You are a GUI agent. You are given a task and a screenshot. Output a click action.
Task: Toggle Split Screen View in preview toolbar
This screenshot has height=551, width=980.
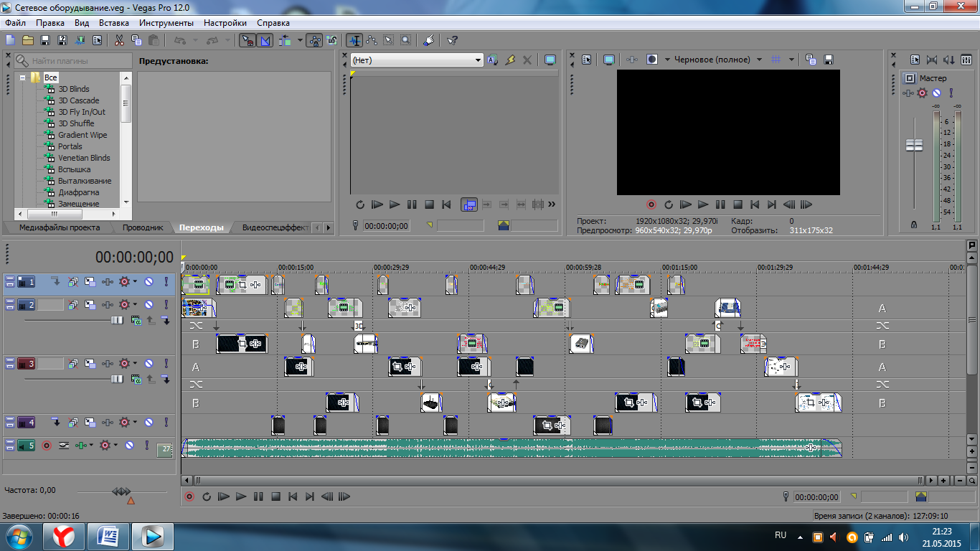point(652,60)
